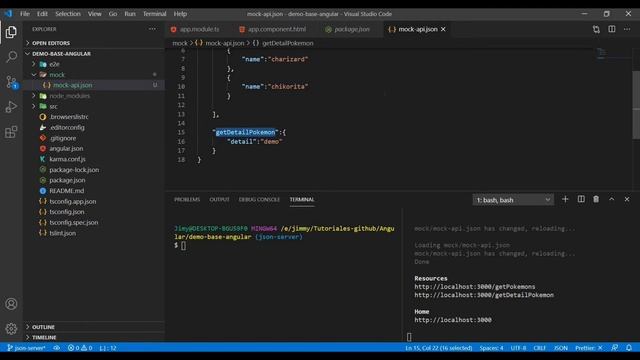Switch to the Problems panel tab

(x=187, y=199)
